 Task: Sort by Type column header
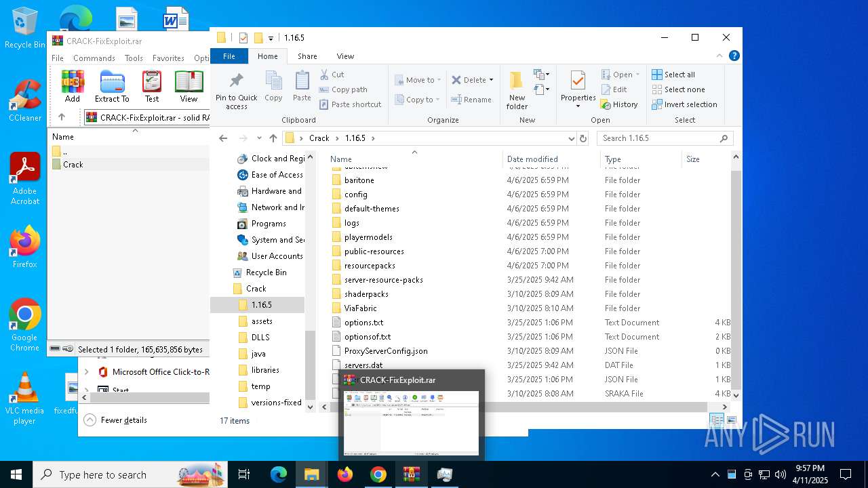[612, 159]
